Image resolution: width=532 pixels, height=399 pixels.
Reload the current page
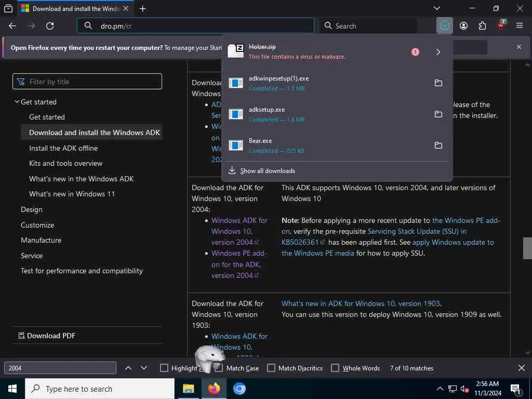tap(50, 26)
